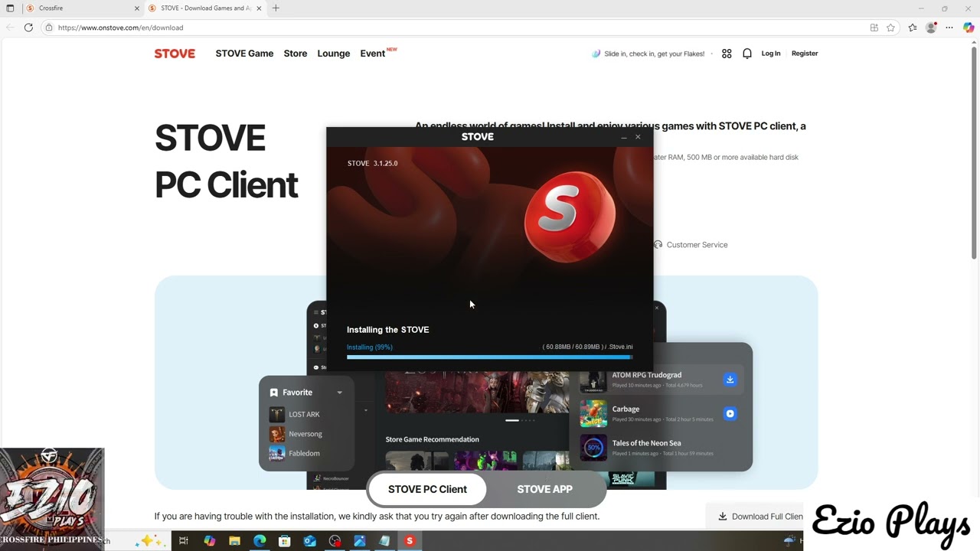
Task: Open the Store menu item
Action: [296, 54]
